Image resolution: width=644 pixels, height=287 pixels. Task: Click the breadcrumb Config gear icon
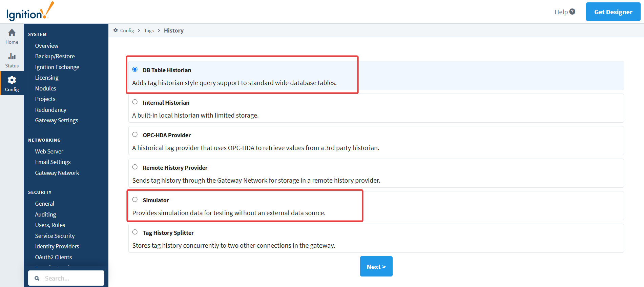tap(116, 30)
